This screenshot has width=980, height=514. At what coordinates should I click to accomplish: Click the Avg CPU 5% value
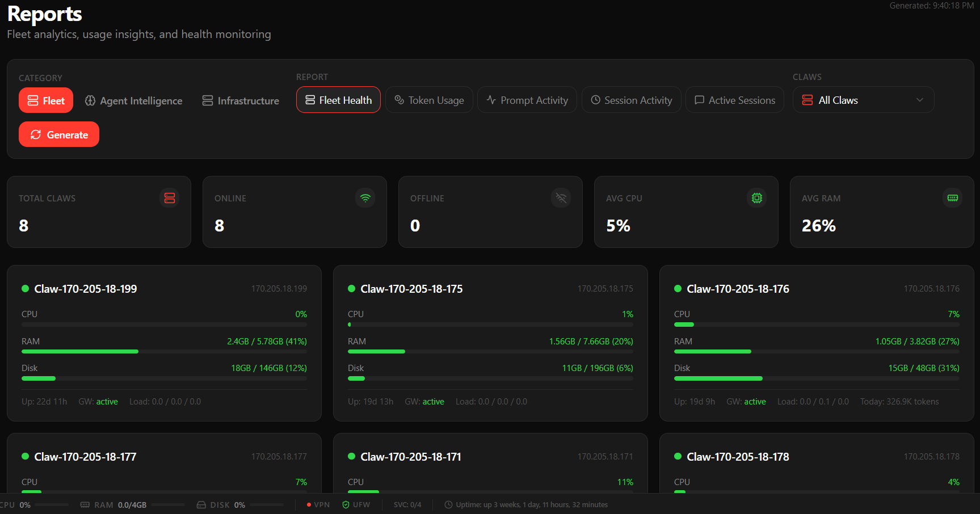pyautogui.click(x=618, y=226)
